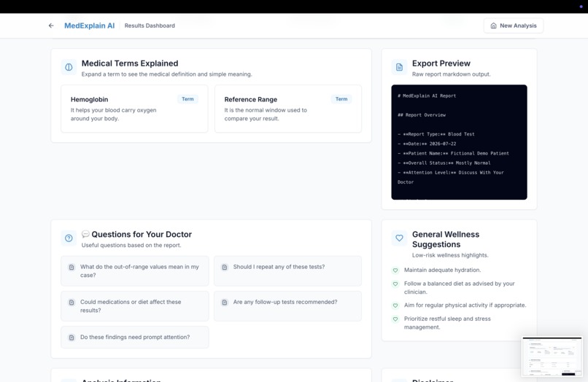Image resolution: width=588 pixels, height=382 pixels.
Task: Expand the Hemoglobin term card
Action: (134, 109)
